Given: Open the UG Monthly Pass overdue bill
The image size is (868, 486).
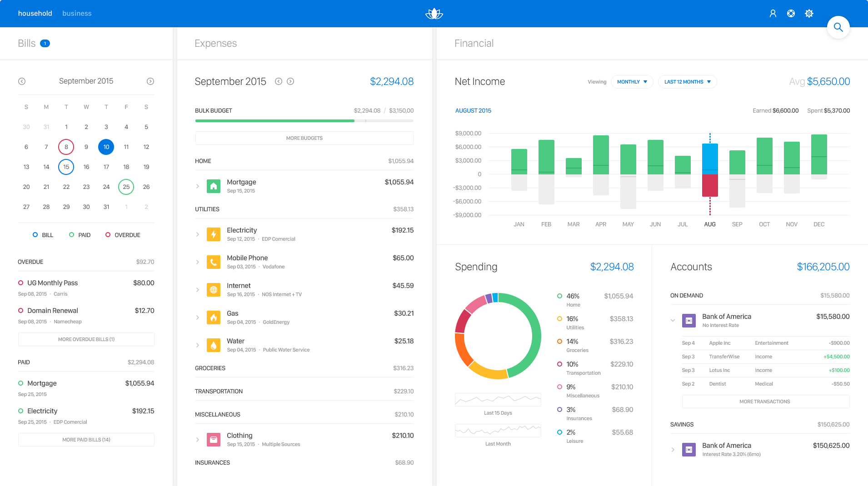Looking at the screenshot, I should coord(86,288).
